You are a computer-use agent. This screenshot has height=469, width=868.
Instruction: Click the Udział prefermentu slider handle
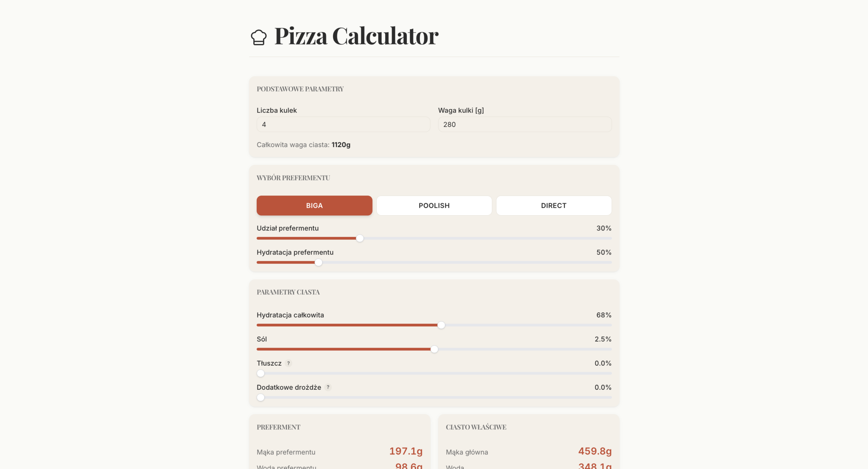pos(360,238)
